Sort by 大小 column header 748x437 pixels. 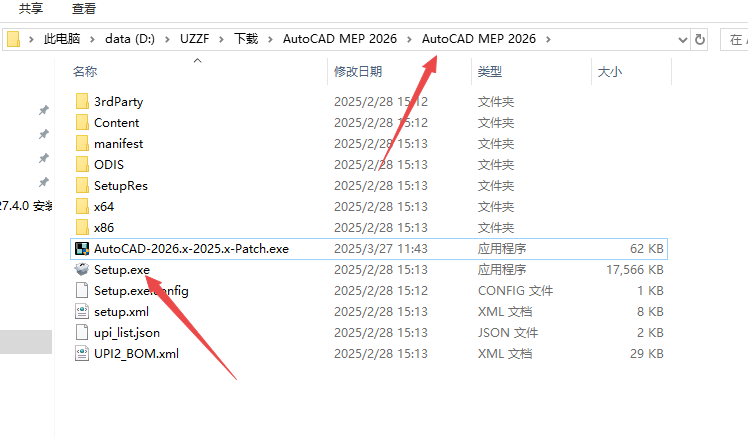tap(610, 72)
